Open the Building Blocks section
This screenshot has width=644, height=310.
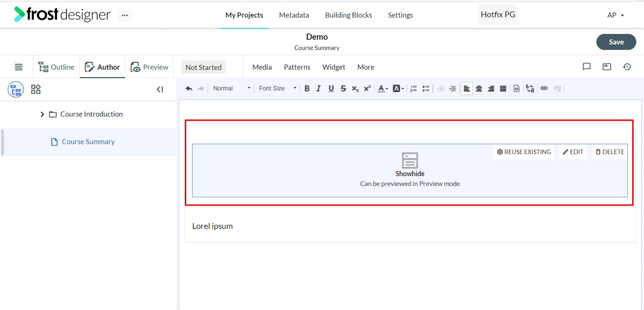[x=348, y=15]
